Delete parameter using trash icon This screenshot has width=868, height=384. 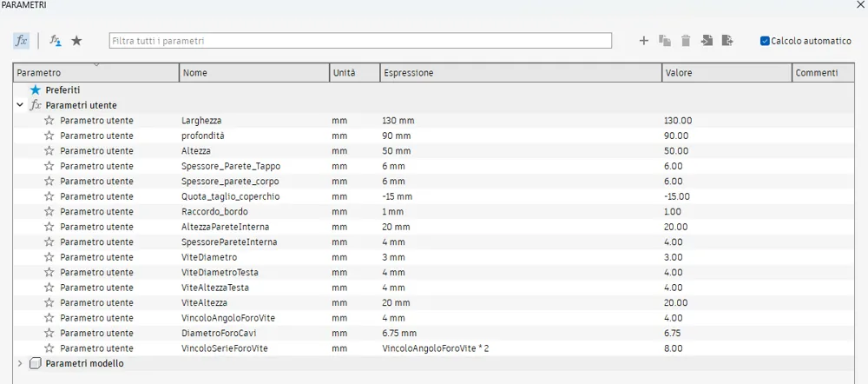pos(686,41)
